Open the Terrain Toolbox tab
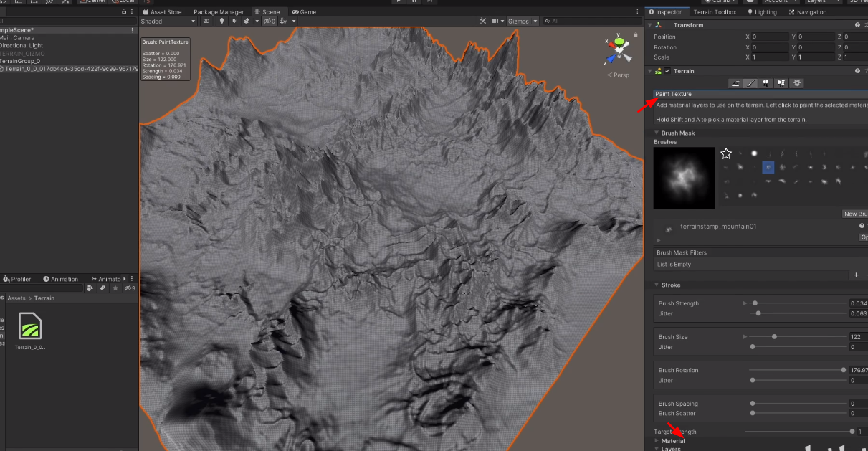 click(715, 12)
